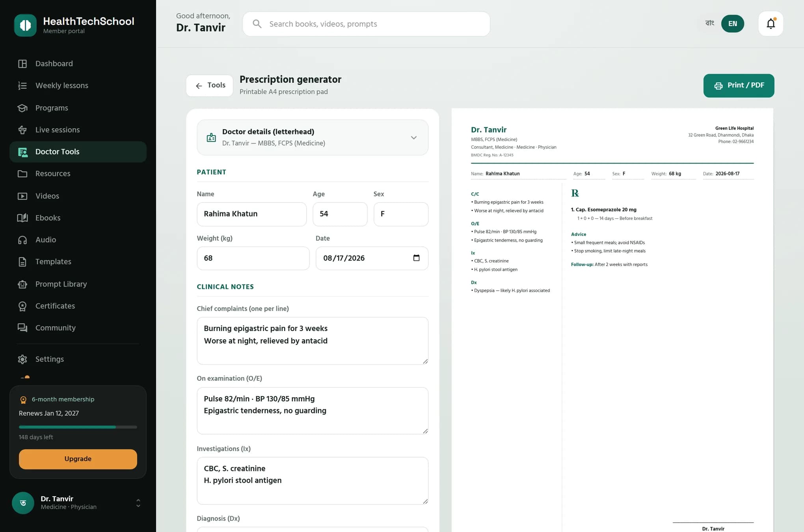Open Live sessions menu item
804x532 pixels.
point(78,130)
